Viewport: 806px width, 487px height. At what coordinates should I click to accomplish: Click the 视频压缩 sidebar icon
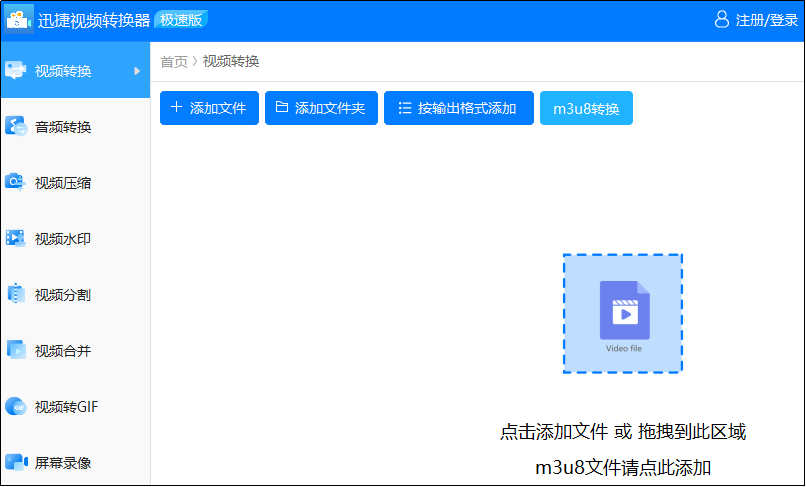[15, 182]
